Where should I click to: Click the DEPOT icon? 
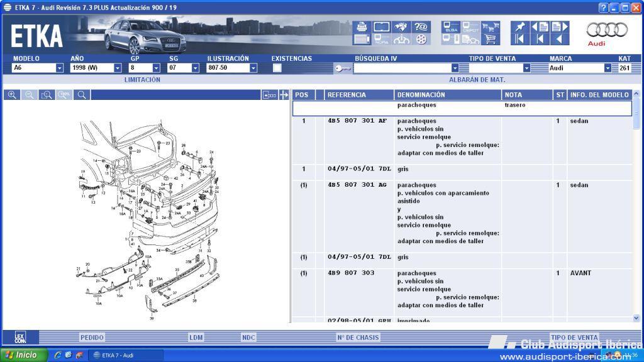(470, 27)
